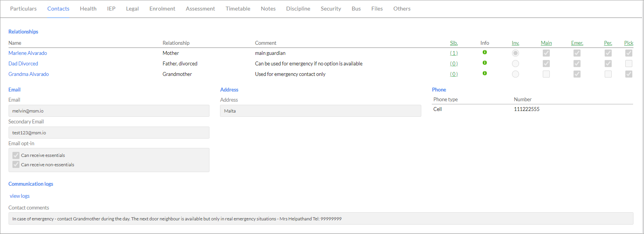Select Inv. radio for Grandma Alvarado

[x=516, y=74]
